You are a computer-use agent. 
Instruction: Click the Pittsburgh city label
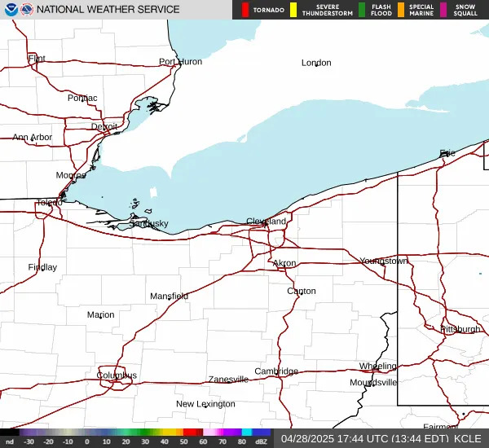tap(460, 329)
